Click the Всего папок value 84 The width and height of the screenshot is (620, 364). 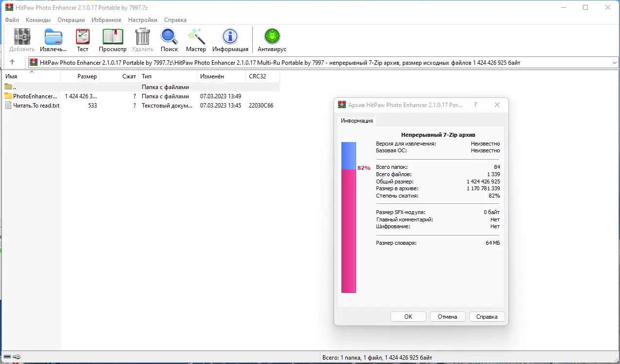(497, 167)
